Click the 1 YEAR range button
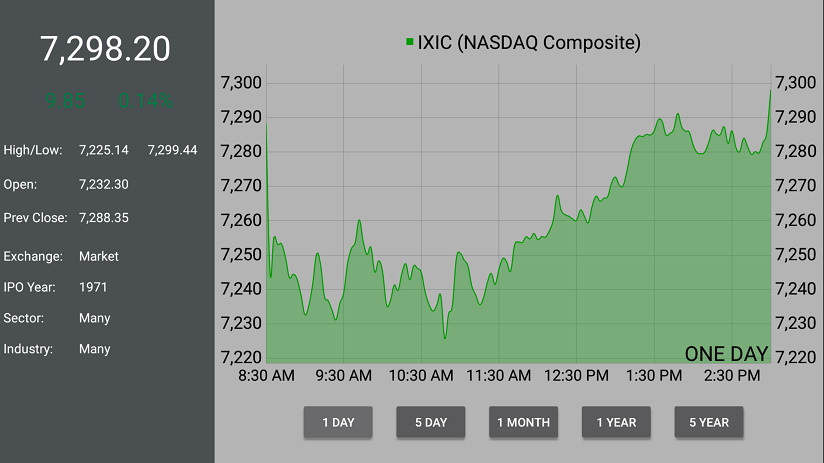 tap(616, 422)
